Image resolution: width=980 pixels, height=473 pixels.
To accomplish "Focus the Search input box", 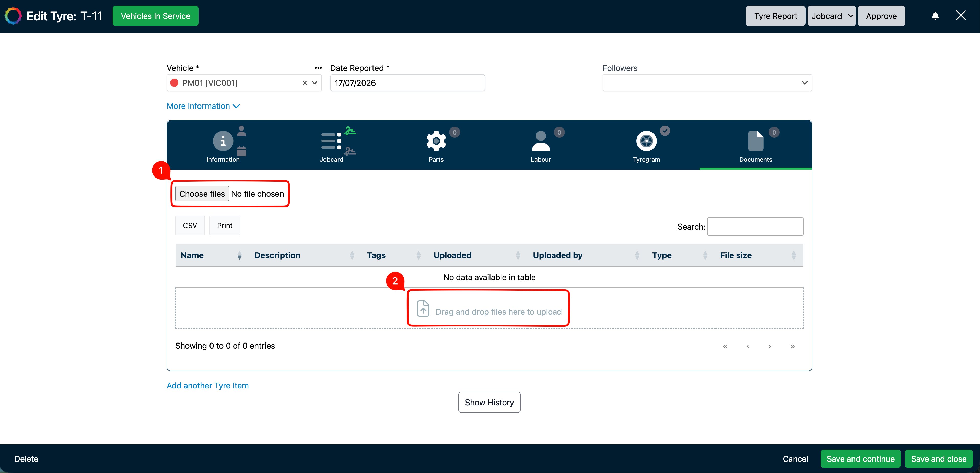I will (x=755, y=227).
